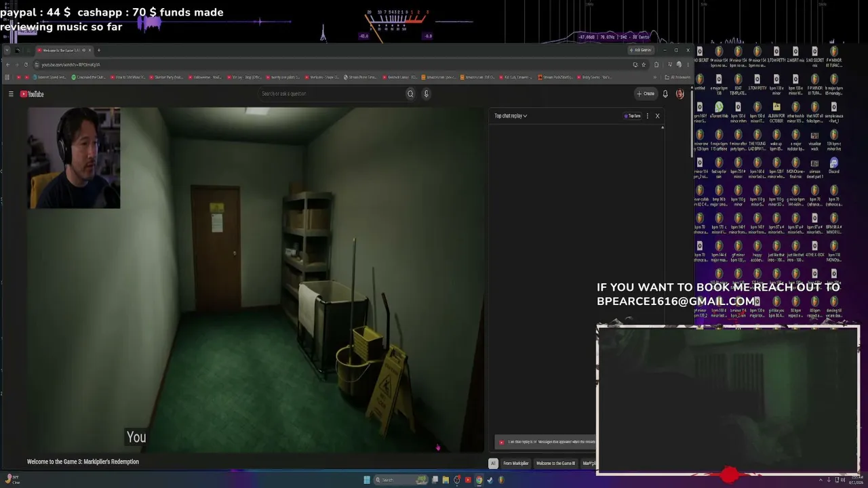Open YouTube notifications bell
Viewport: 868px width, 488px height.
tap(665, 94)
